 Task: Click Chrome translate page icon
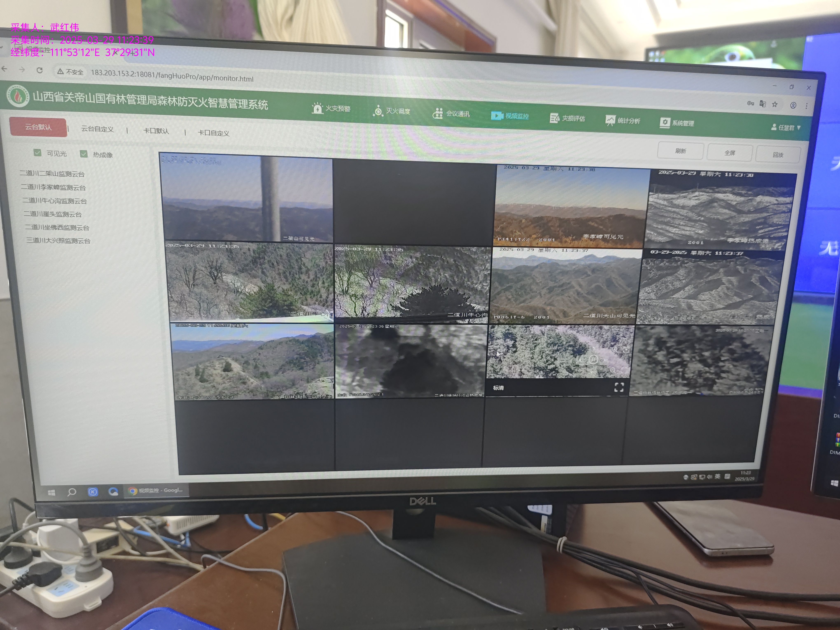763,104
